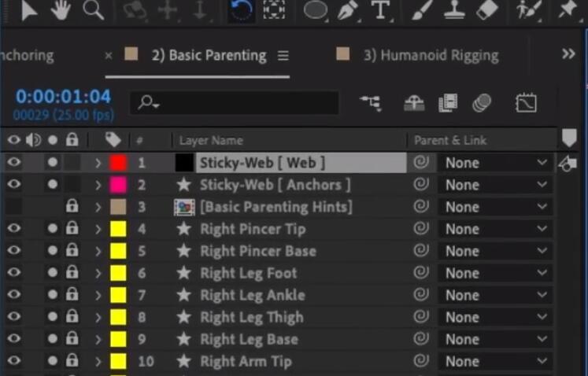Click the Composition Mini-Flowchart icon

[x=371, y=103]
